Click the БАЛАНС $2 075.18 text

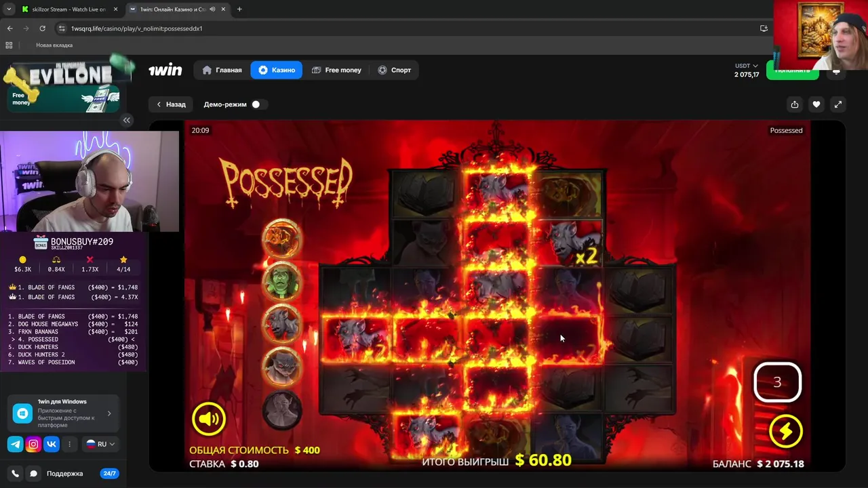758,464
